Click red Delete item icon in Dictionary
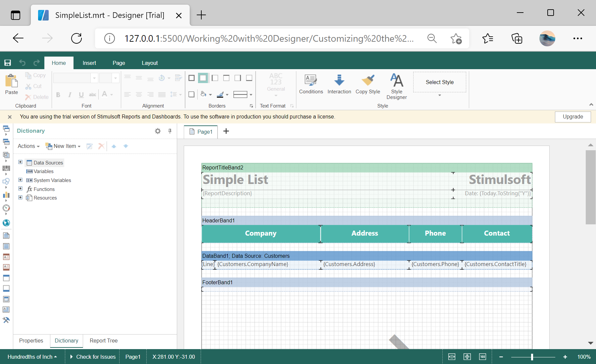 click(x=101, y=146)
